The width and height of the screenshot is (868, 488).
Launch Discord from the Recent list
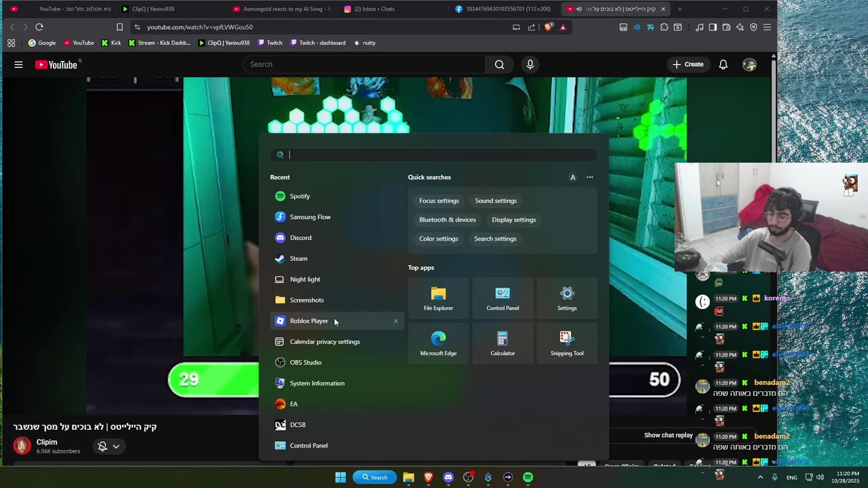(337, 238)
